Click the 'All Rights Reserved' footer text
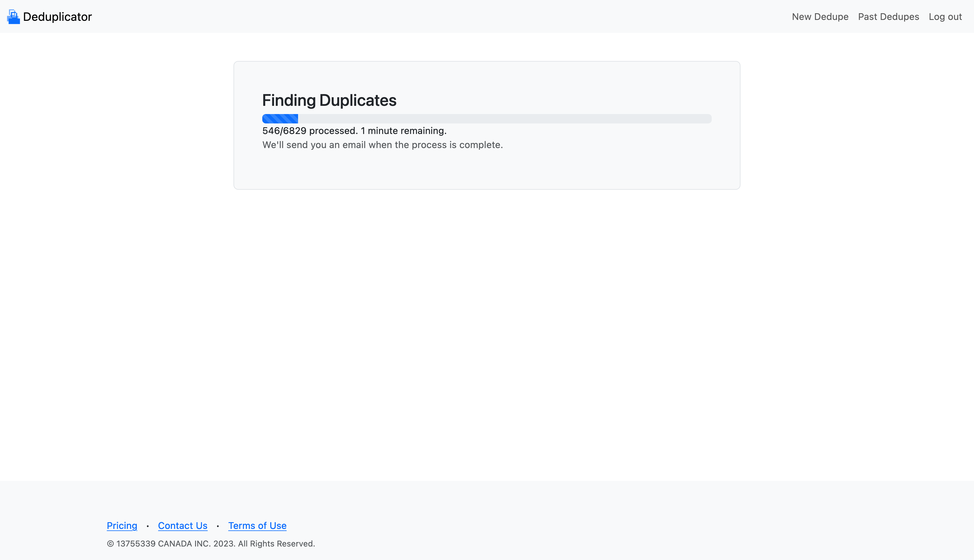 point(276,544)
